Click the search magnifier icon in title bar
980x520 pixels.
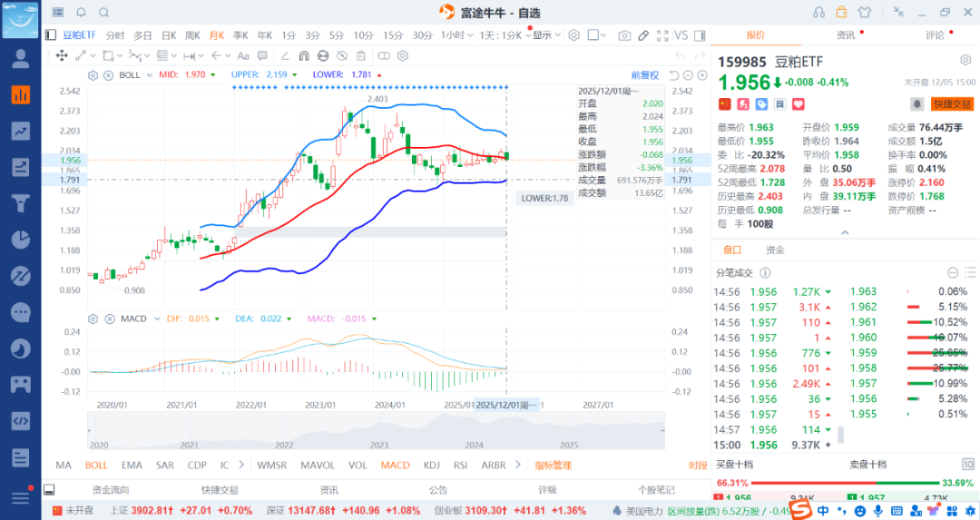(103, 12)
